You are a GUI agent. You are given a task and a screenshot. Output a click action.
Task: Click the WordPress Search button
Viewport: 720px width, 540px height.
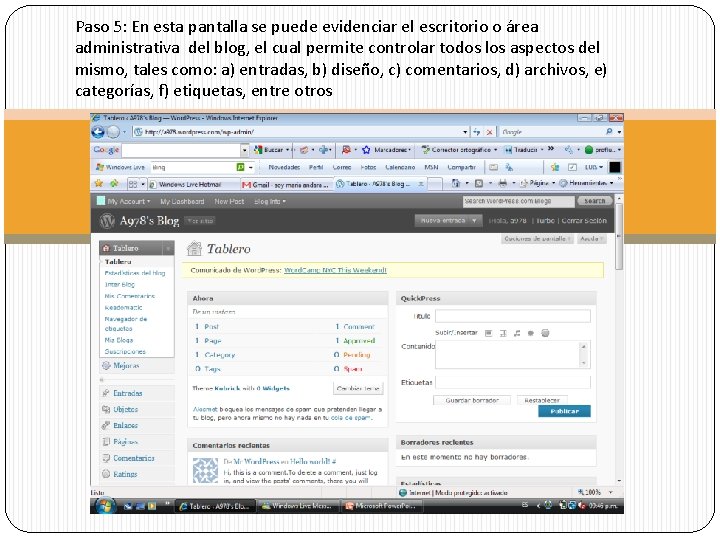pyautogui.click(x=595, y=201)
